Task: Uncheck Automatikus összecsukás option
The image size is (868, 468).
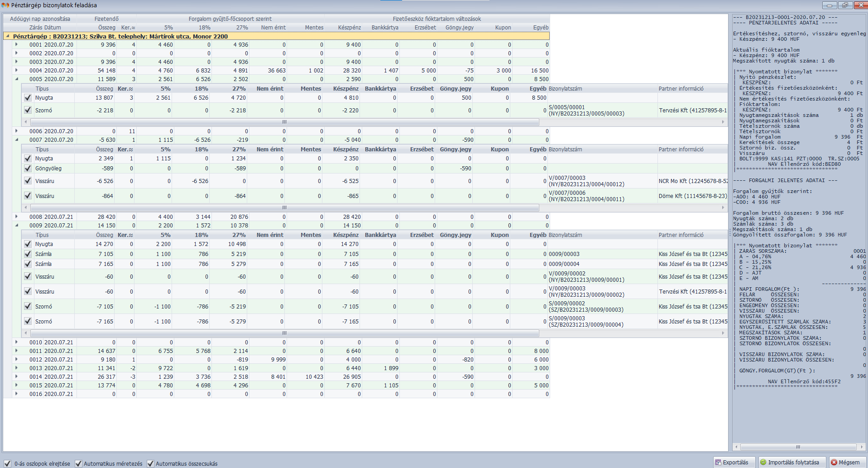Action: coord(150,463)
